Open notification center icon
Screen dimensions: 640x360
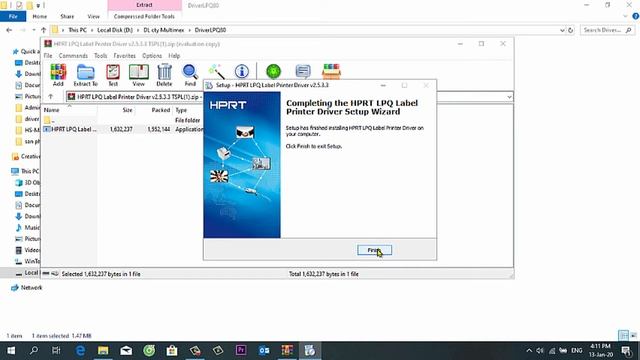tap(626, 351)
